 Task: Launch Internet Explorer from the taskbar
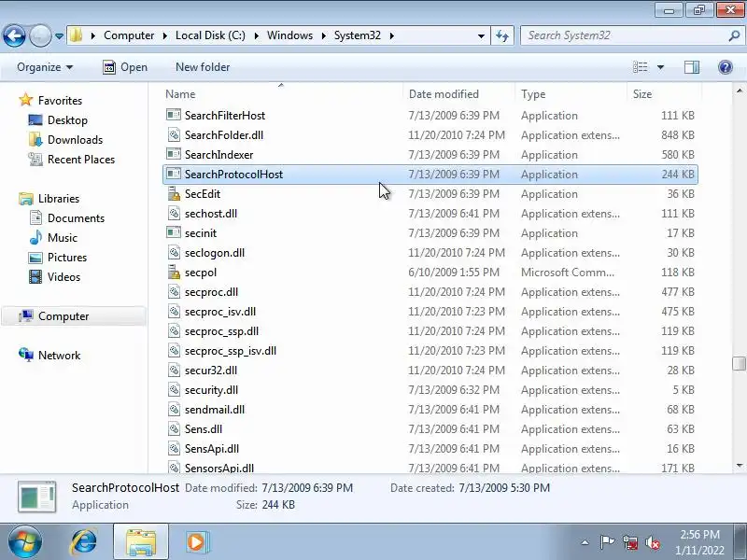[x=84, y=541]
